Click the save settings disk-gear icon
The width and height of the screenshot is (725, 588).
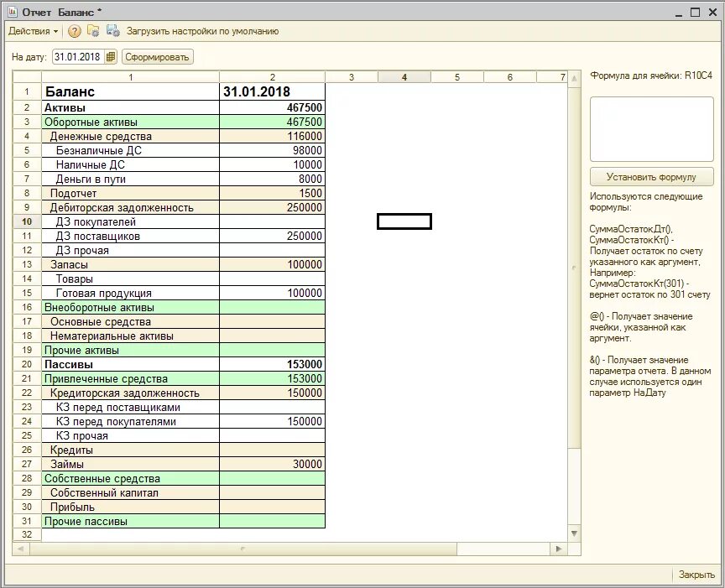112,31
